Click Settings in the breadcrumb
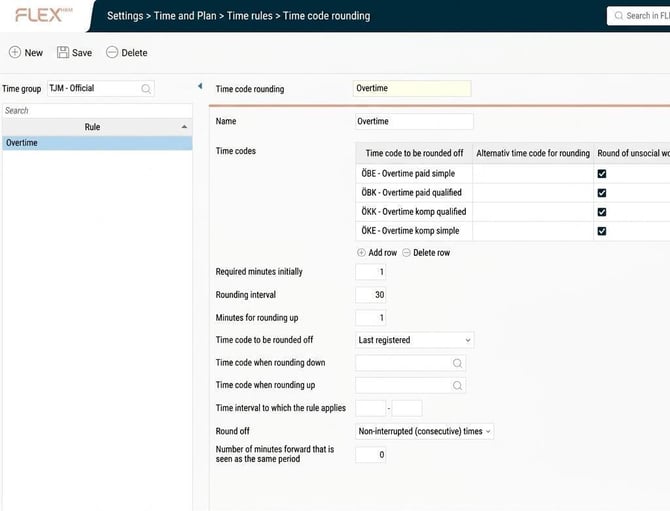 pos(125,16)
